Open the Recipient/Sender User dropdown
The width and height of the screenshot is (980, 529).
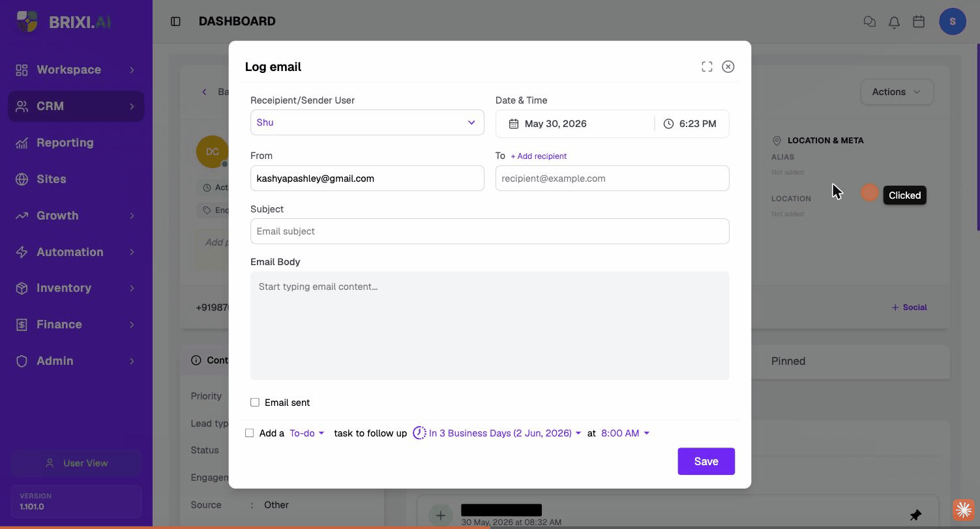367,122
